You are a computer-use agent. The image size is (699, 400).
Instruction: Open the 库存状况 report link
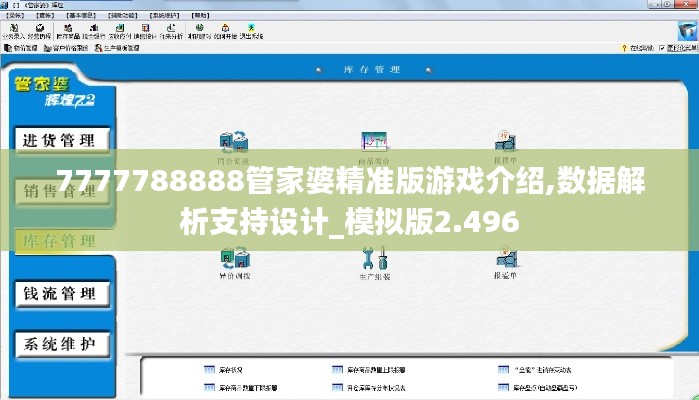click(x=223, y=370)
